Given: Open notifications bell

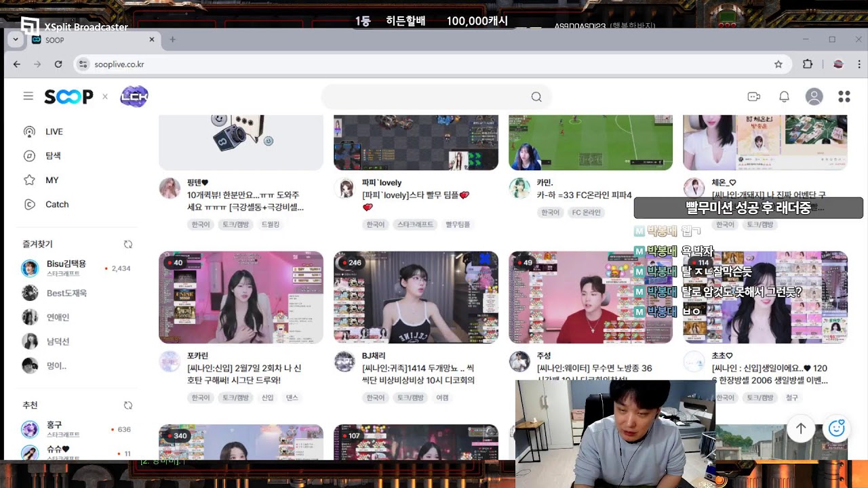Looking at the screenshot, I should (x=784, y=97).
